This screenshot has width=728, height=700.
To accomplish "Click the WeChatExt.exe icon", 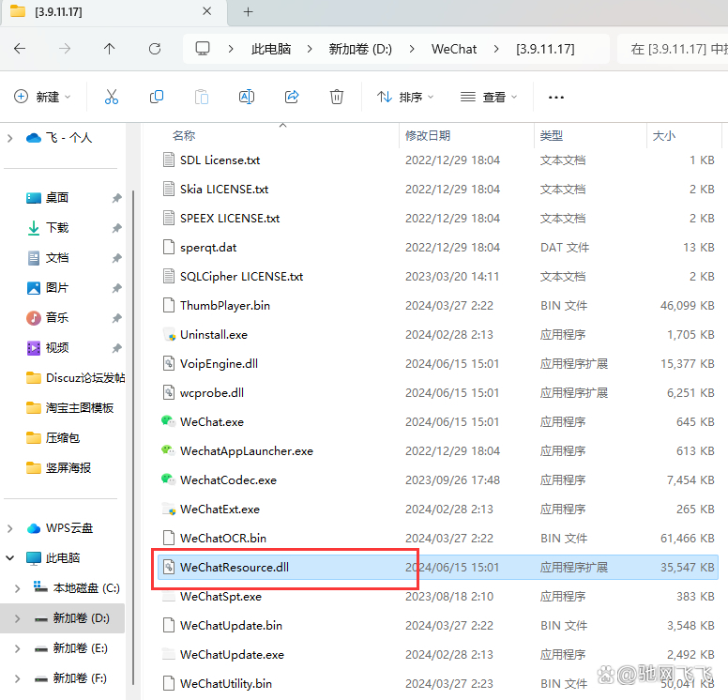I will [x=169, y=509].
